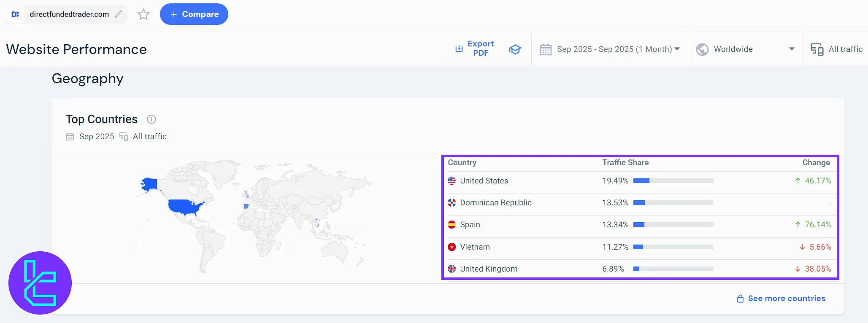The width and height of the screenshot is (868, 323).
Task: Export the report as PDF
Action: point(475,48)
